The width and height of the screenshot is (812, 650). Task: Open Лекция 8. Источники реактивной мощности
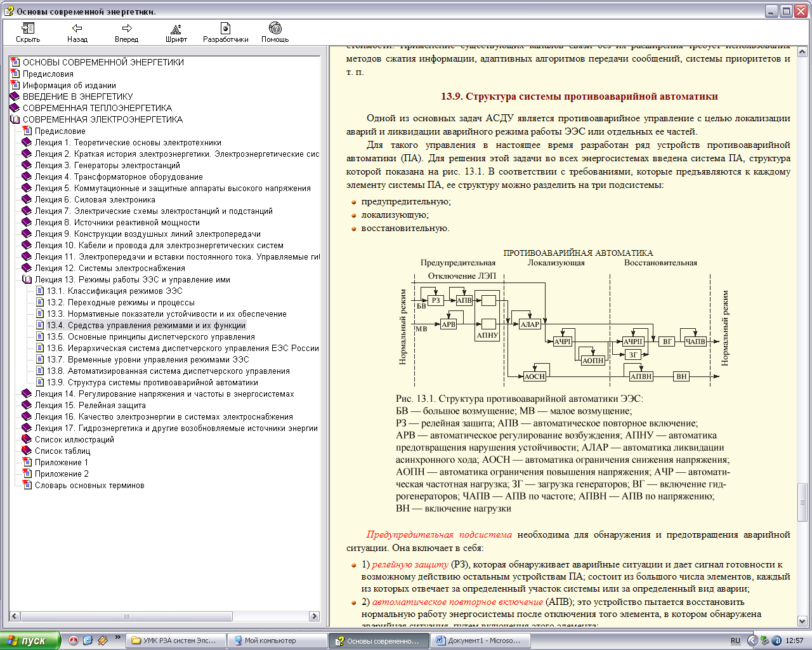click(x=117, y=222)
